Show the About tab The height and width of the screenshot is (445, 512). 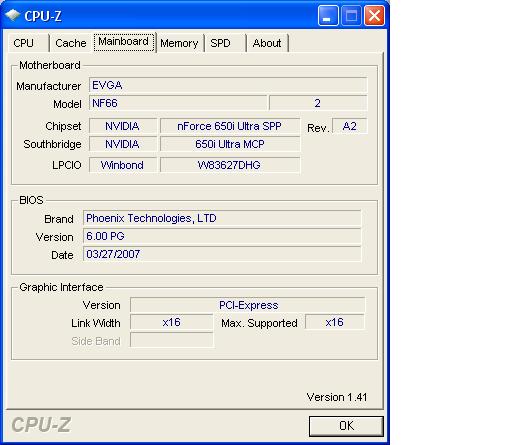(267, 43)
